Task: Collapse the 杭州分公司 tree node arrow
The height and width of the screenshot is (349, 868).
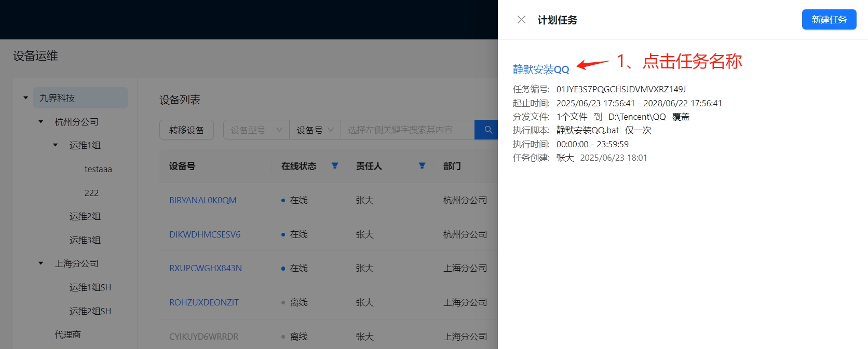Action: point(41,122)
